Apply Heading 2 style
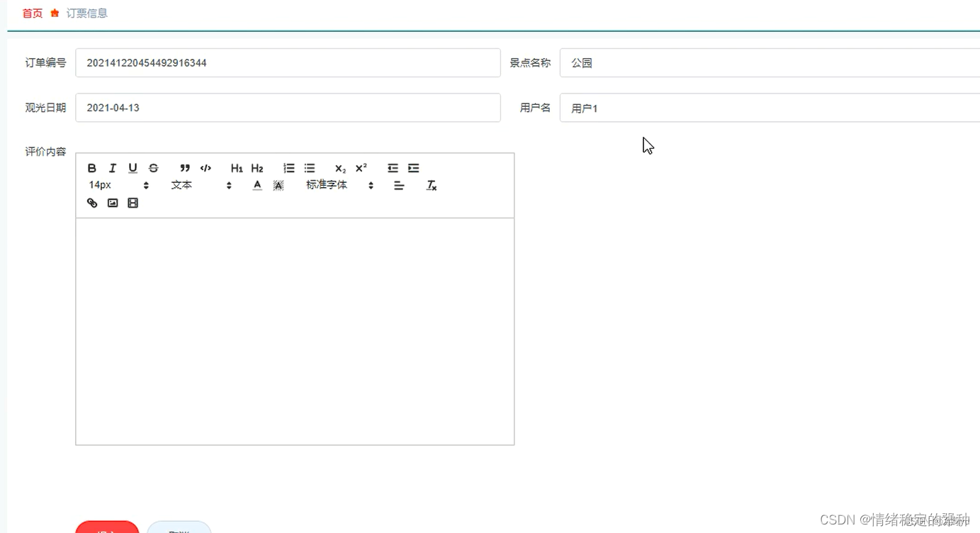 coord(257,168)
